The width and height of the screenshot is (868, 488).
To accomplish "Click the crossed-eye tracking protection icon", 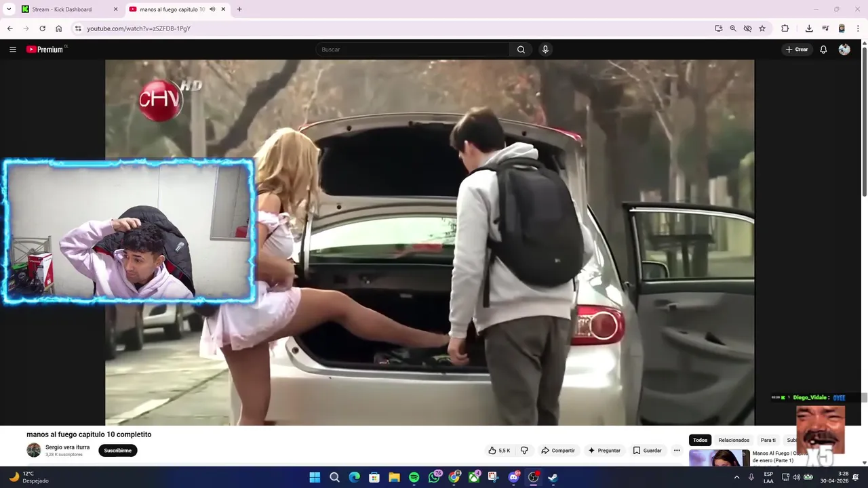I will (747, 28).
